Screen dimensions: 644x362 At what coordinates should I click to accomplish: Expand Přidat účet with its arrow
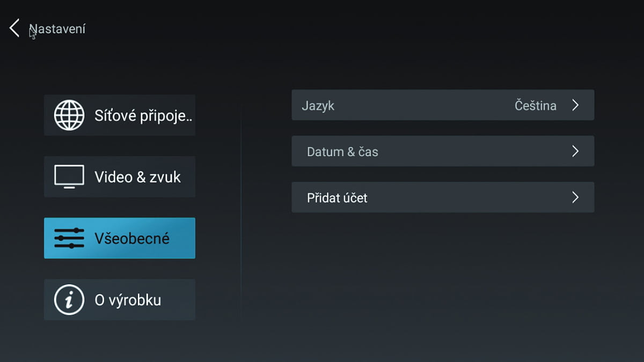pos(576,197)
